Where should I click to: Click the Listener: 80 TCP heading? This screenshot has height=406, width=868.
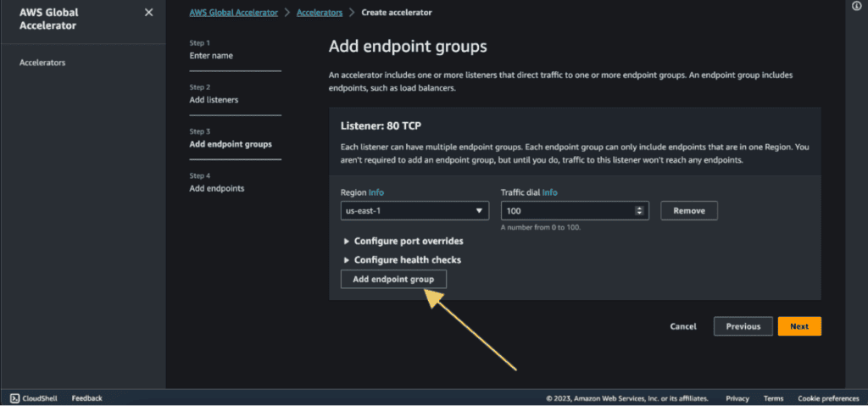pos(381,125)
